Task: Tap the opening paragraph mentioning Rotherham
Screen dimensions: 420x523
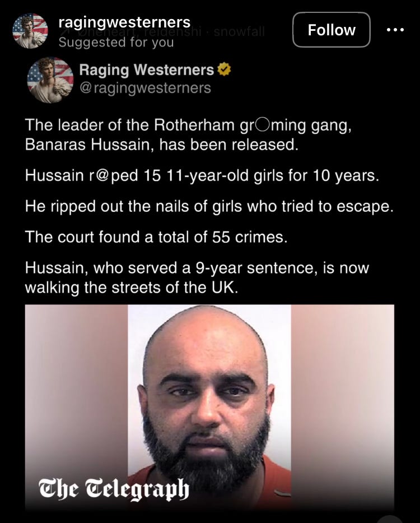Action: (x=188, y=135)
